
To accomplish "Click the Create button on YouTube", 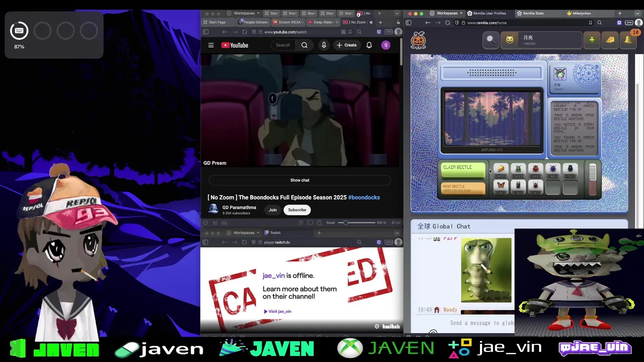I will pyautogui.click(x=347, y=45).
